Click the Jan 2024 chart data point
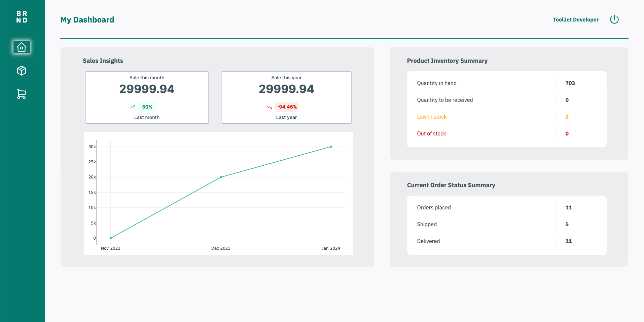Viewport: 644px width, 322px height. click(331, 147)
